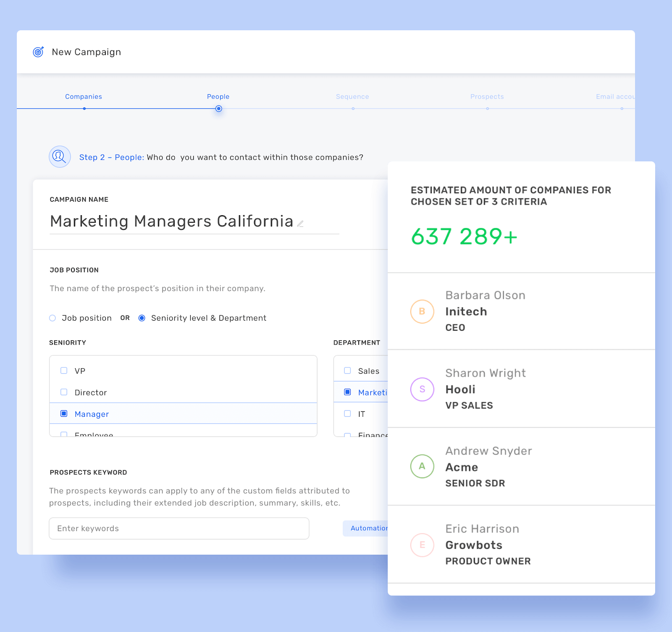Select the Job position radio option
The width and height of the screenshot is (672, 632).
coord(52,318)
